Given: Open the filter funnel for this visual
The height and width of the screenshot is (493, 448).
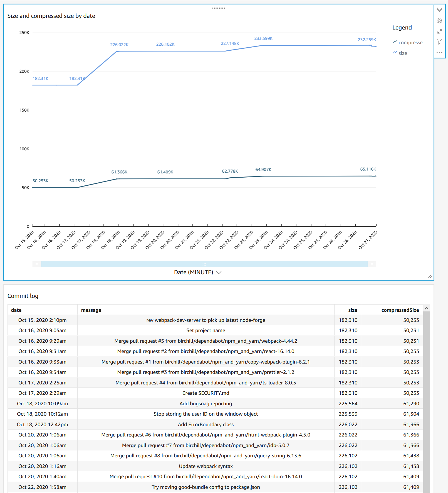Looking at the screenshot, I should tap(439, 42).
